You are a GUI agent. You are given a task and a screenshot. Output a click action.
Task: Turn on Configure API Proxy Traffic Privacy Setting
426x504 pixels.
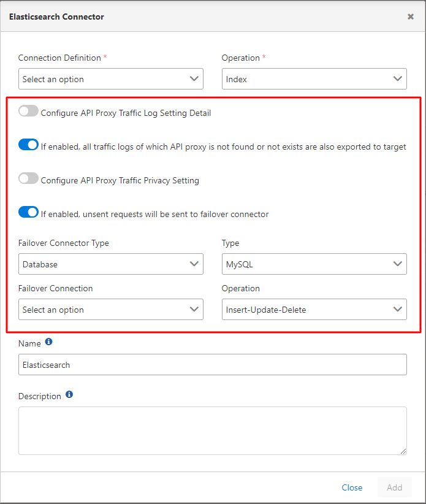click(28, 179)
